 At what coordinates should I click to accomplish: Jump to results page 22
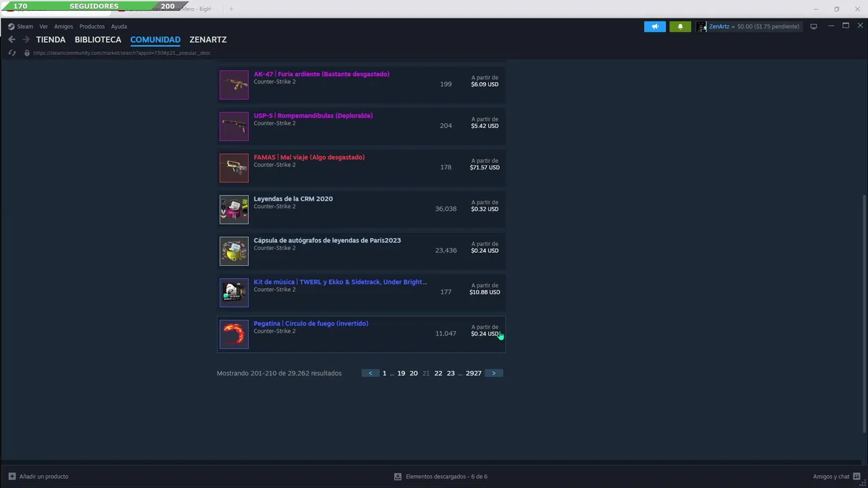pos(438,373)
